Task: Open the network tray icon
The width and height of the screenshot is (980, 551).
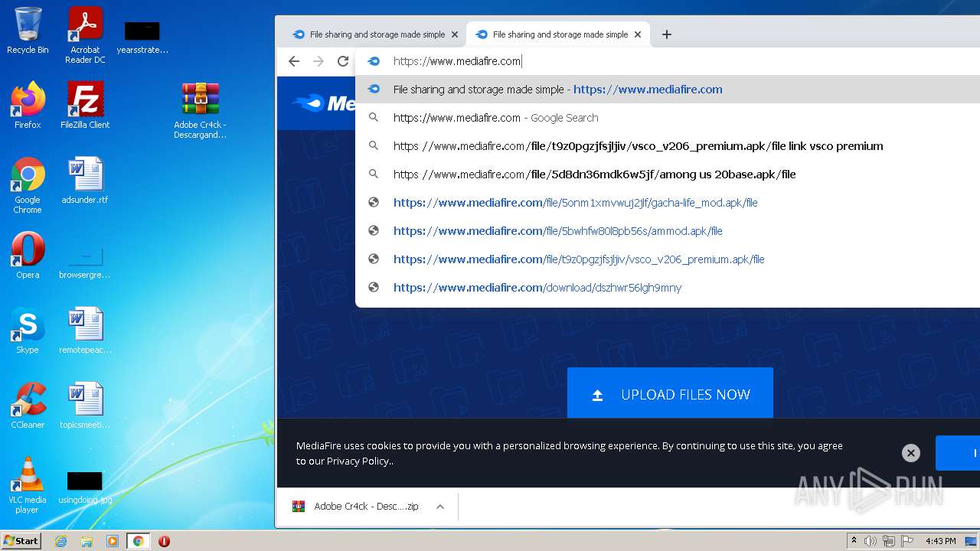Action: (x=888, y=541)
